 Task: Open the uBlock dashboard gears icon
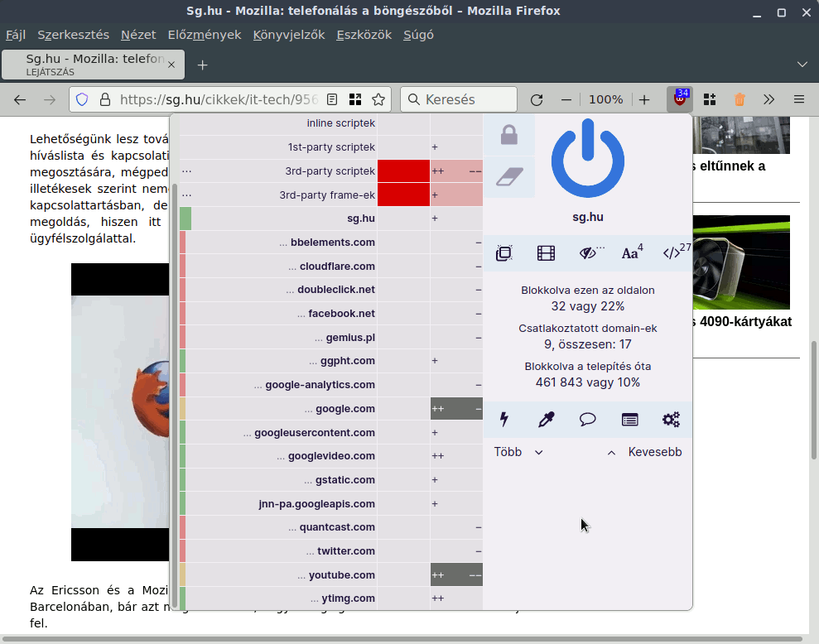coord(672,420)
